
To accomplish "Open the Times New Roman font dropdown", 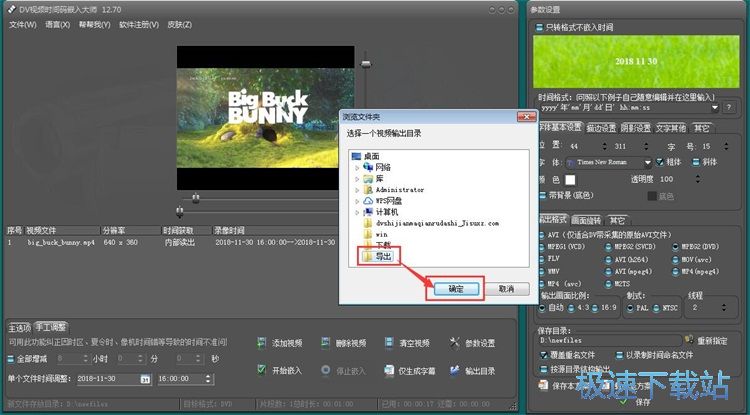I will (x=647, y=163).
